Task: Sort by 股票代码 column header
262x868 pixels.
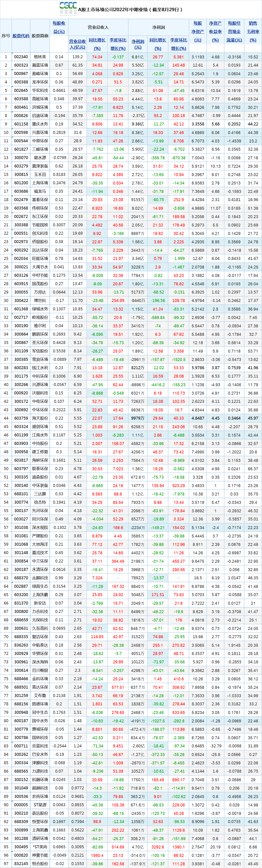Action: point(21,36)
